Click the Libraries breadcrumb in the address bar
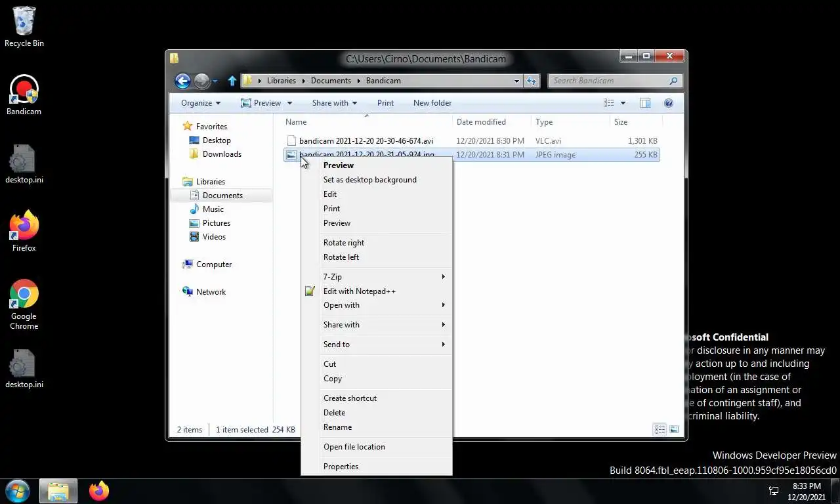 [x=281, y=81]
